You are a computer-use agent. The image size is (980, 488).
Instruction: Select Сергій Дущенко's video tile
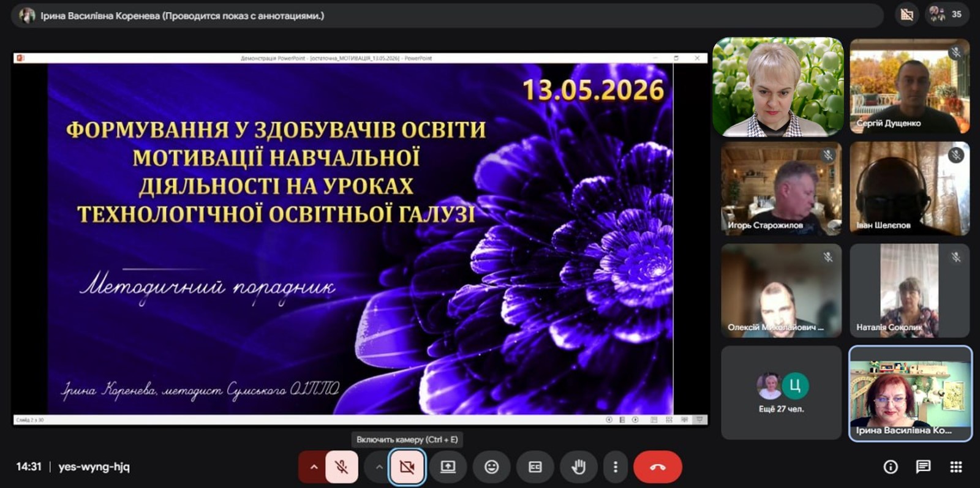910,86
